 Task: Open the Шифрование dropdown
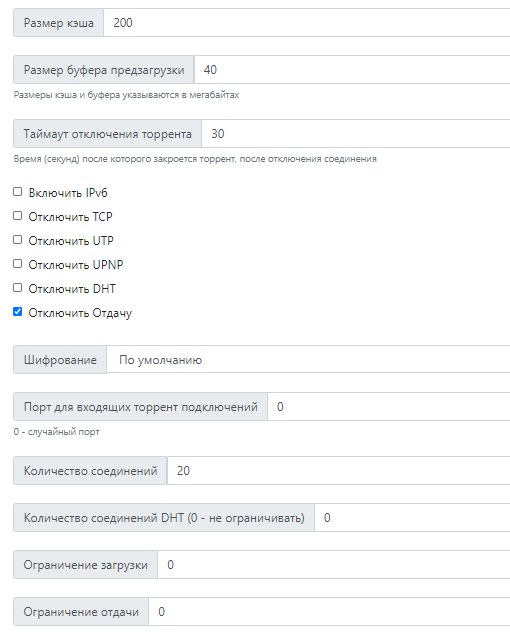[308, 360]
